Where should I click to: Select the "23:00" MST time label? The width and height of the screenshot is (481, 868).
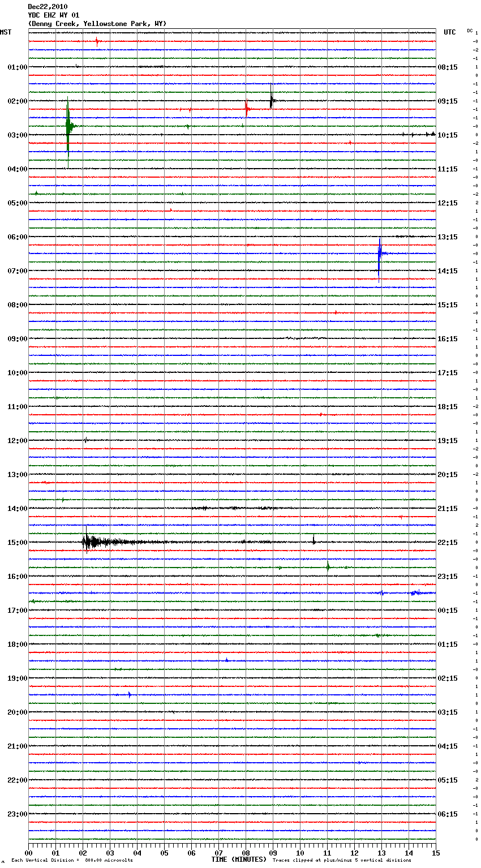[x=17, y=814]
